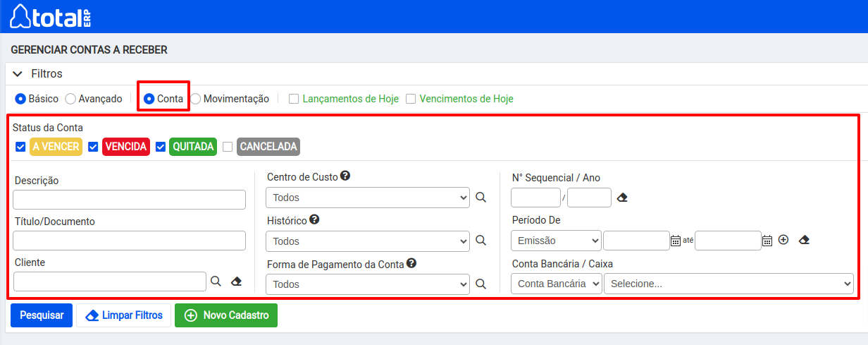
Task: Click the Cliente search magnifier icon
Action: pos(216,282)
